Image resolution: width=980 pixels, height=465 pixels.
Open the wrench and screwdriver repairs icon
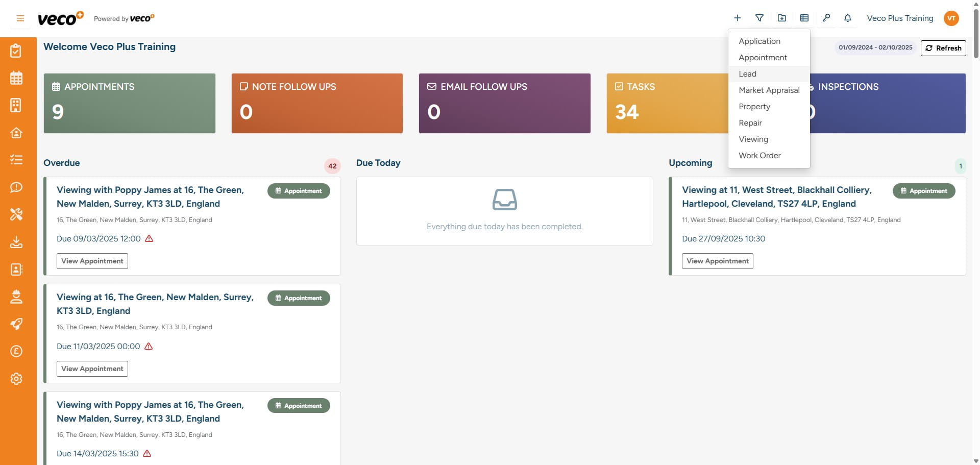pos(16,214)
